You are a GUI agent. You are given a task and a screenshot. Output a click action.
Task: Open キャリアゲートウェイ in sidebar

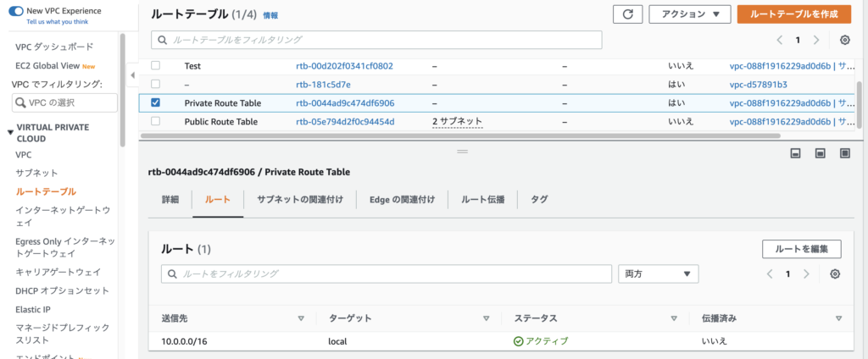point(58,272)
